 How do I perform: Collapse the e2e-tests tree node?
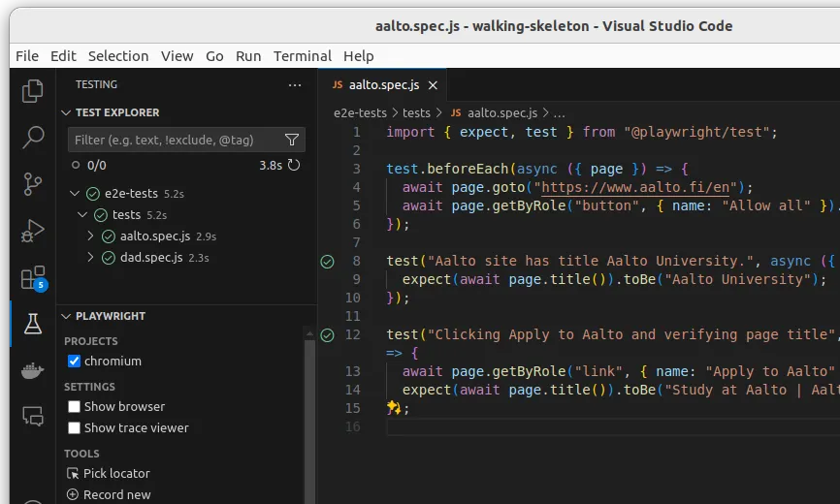[x=77, y=194]
